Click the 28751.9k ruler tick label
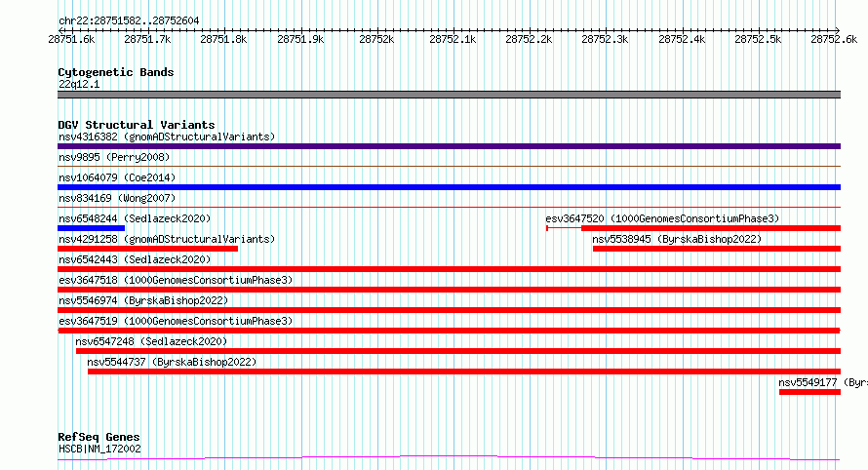 (x=300, y=39)
